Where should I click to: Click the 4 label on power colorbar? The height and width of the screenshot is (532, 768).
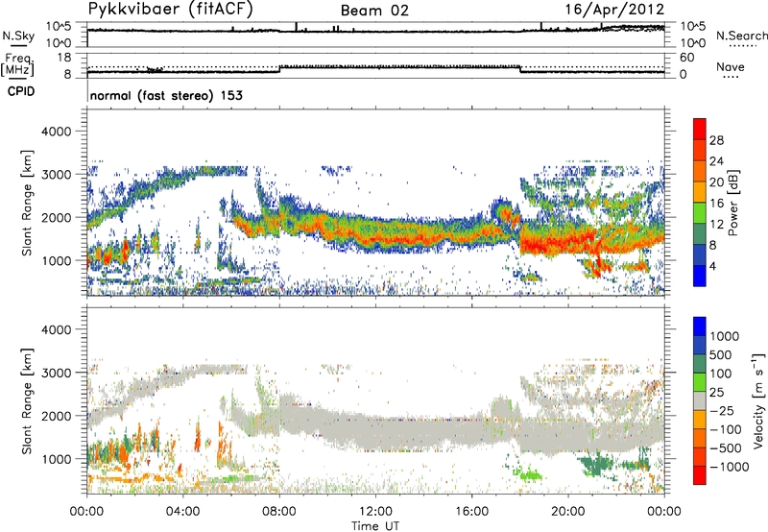[x=713, y=266]
